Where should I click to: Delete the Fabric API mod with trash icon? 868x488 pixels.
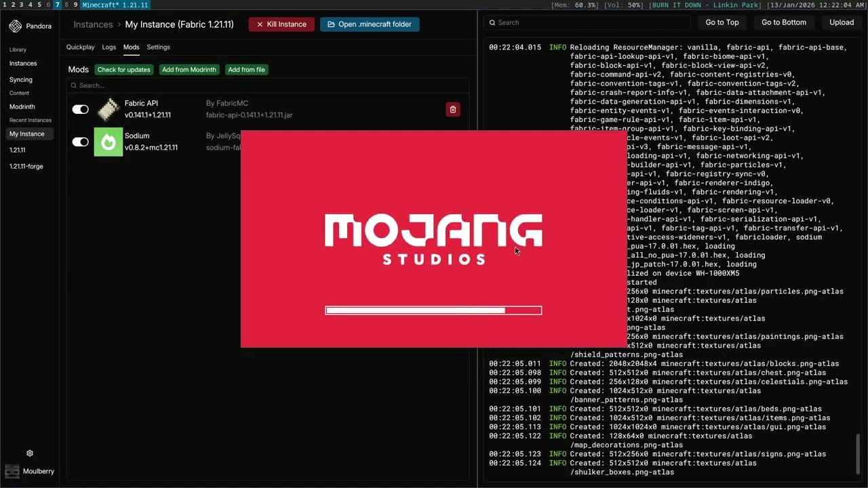[453, 109]
